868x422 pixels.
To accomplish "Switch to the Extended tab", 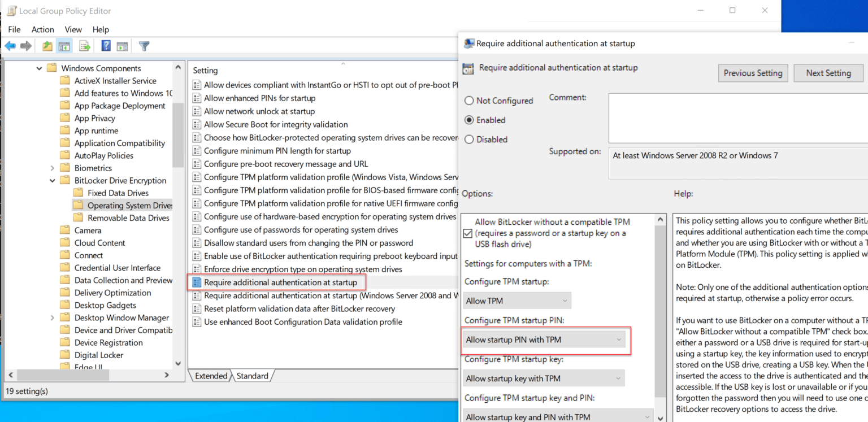I will (x=210, y=375).
